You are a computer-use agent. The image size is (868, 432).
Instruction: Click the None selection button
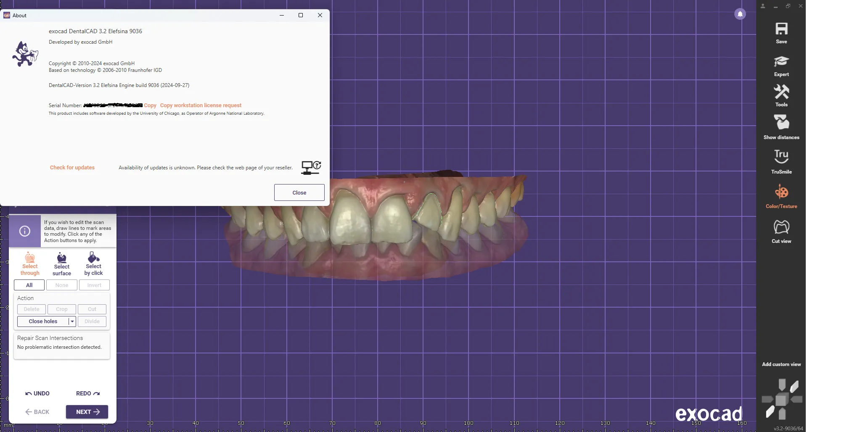(x=61, y=285)
